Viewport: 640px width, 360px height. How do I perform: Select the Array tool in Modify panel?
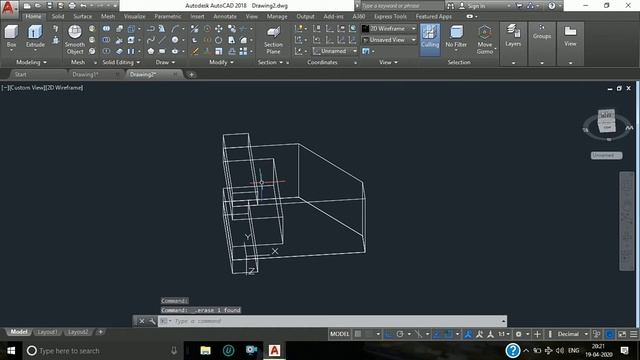(x=243, y=51)
